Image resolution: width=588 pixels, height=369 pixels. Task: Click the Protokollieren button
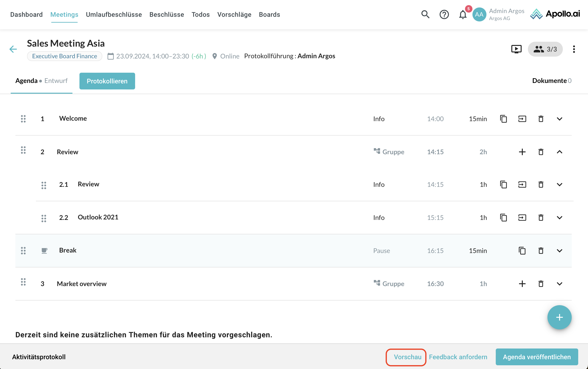pyautogui.click(x=107, y=81)
